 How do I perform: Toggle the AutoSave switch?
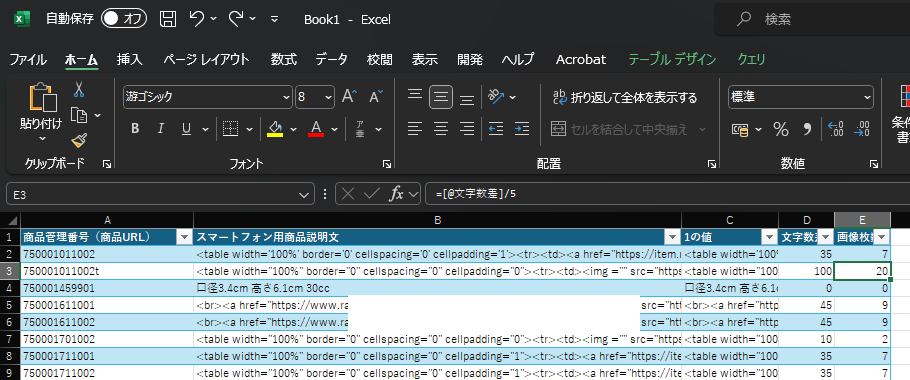tap(125, 19)
